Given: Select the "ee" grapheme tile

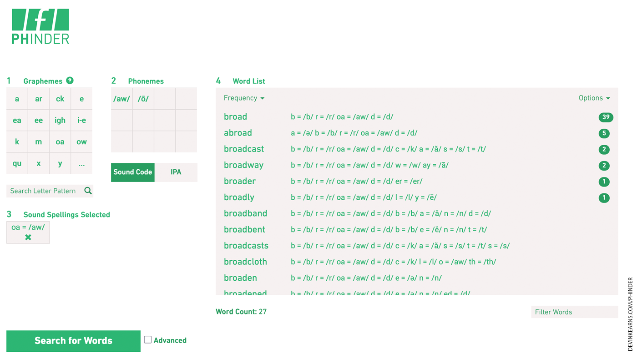Looking at the screenshot, I should click(38, 120).
